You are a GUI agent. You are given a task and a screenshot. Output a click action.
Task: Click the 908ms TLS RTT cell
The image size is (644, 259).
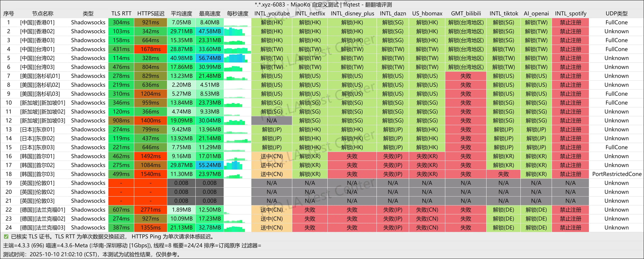point(121,121)
